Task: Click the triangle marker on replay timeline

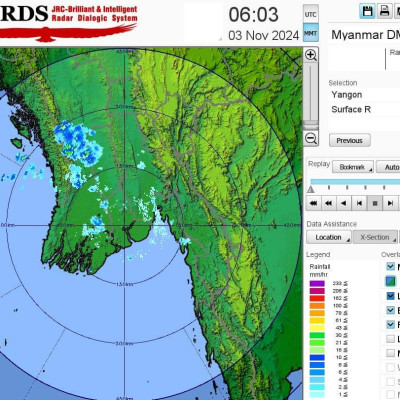Action: [x=311, y=189]
